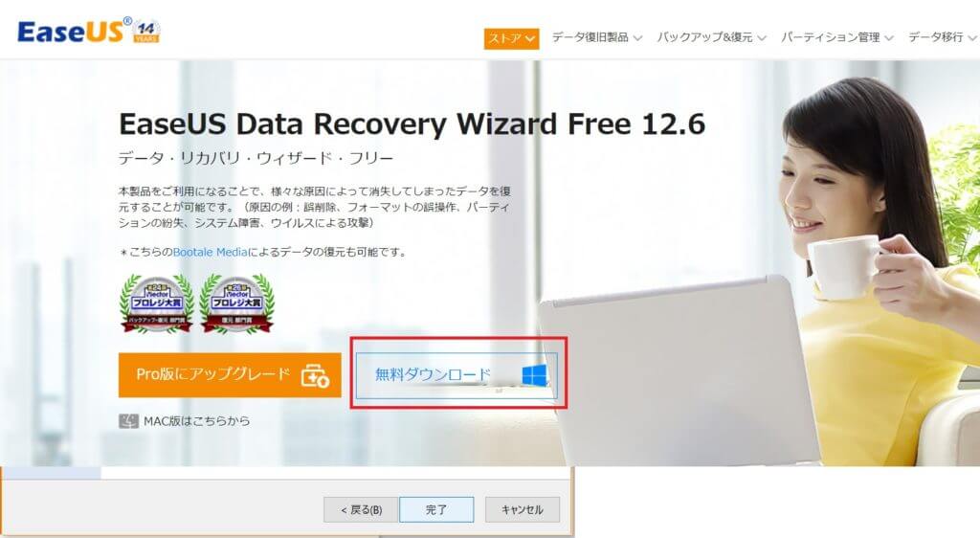The image size is (980, 538).
Task: Click the Windows logo on download button
Action: 535,375
